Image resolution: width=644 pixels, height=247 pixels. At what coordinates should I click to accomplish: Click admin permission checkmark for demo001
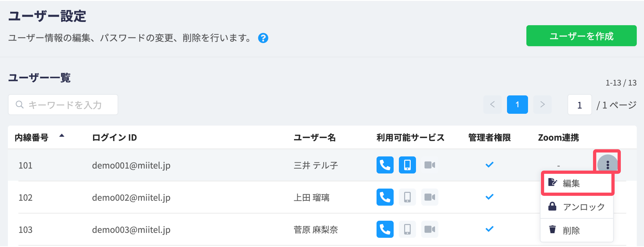pyautogui.click(x=489, y=165)
